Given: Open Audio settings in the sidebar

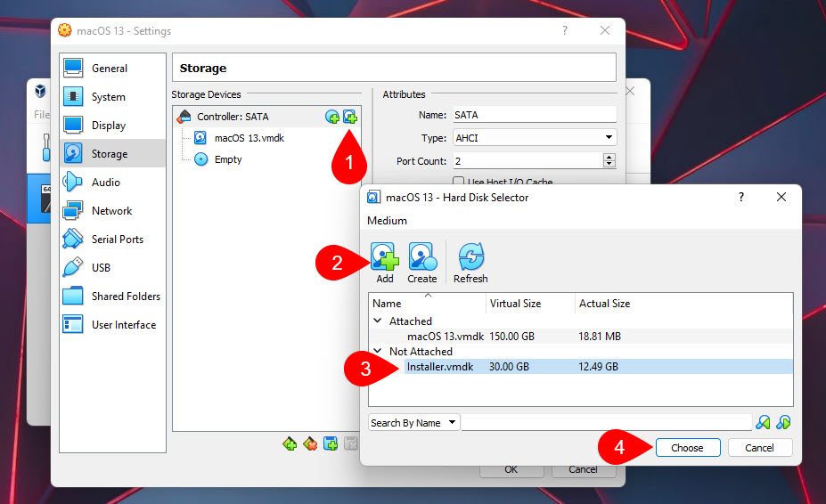Looking at the screenshot, I should [x=113, y=183].
